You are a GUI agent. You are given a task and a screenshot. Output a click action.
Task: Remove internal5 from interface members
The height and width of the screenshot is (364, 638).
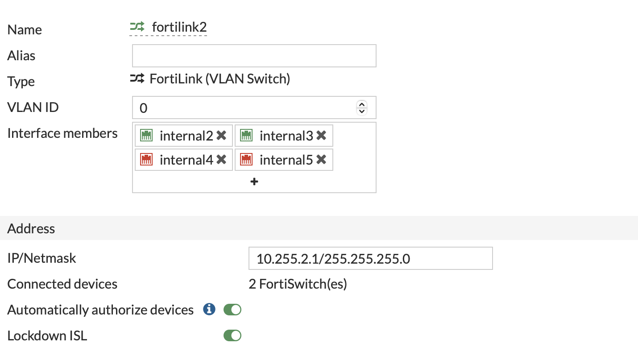click(x=321, y=159)
